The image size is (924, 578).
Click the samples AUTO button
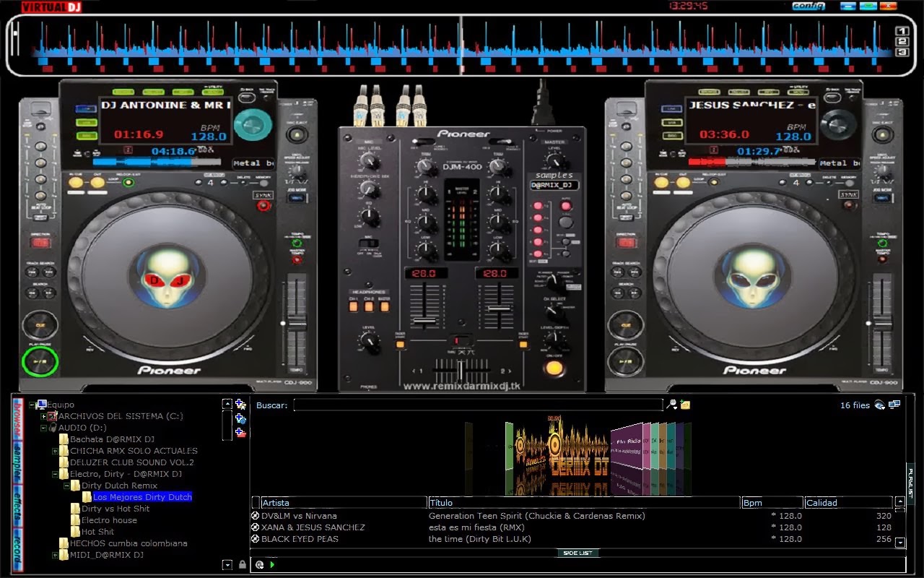[565, 206]
